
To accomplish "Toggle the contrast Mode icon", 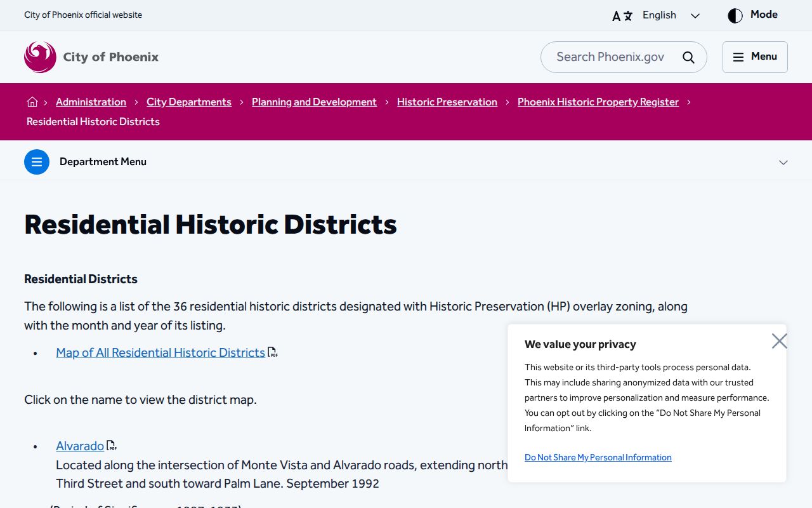I will pos(735,16).
